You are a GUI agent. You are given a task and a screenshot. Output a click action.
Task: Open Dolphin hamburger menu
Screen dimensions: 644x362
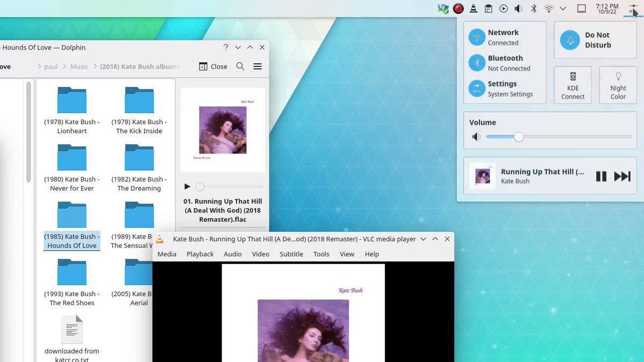coord(258,67)
